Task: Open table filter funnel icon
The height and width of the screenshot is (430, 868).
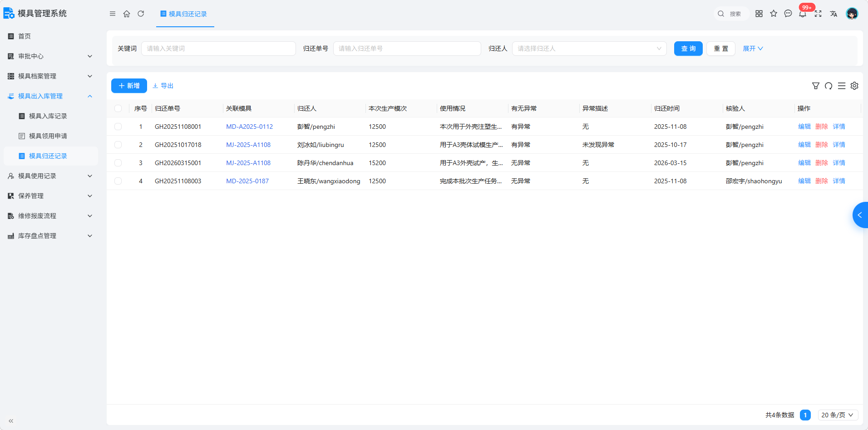Action: click(x=816, y=86)
